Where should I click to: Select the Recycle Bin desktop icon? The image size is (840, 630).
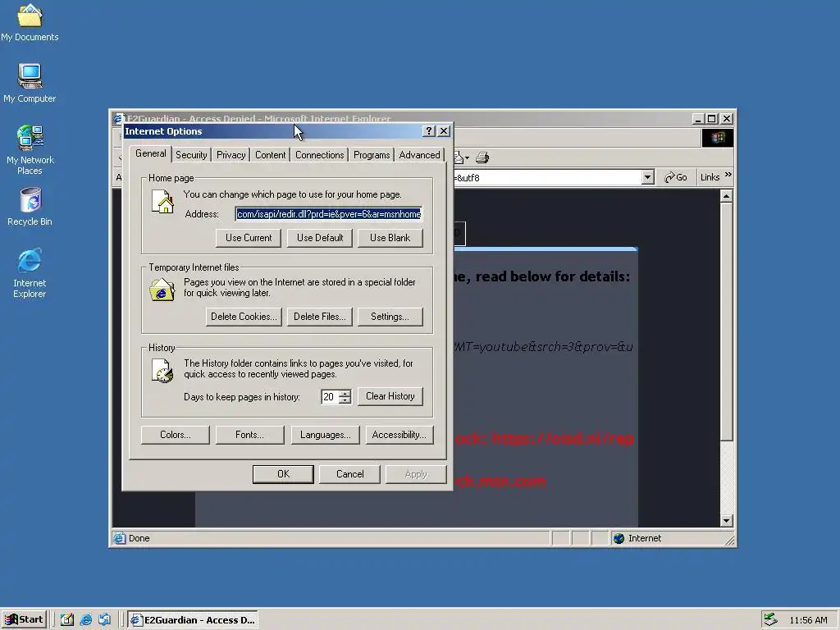pos(30,206)
